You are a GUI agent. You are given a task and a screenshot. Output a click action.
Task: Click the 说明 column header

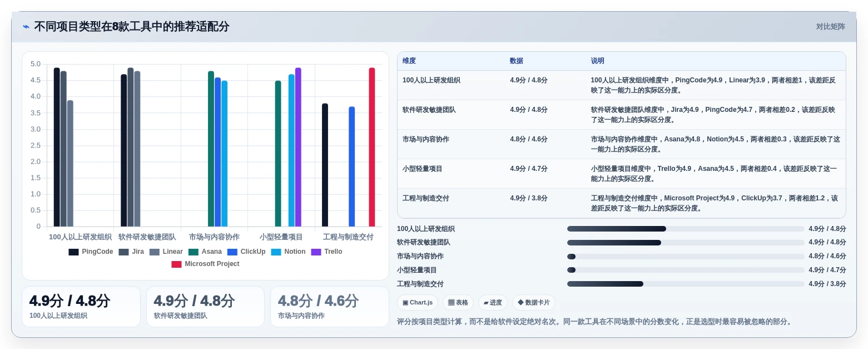tap(598, 61)
